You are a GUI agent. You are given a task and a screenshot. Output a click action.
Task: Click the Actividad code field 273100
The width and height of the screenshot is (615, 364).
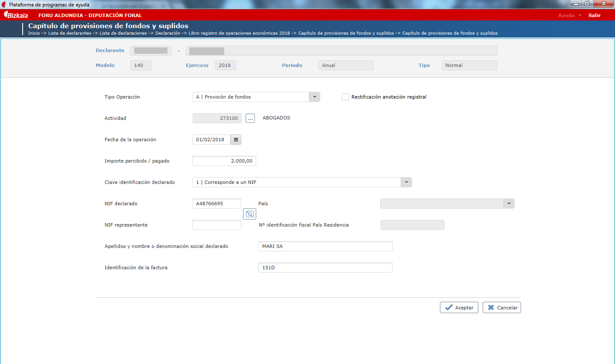[x=217, y=118]
